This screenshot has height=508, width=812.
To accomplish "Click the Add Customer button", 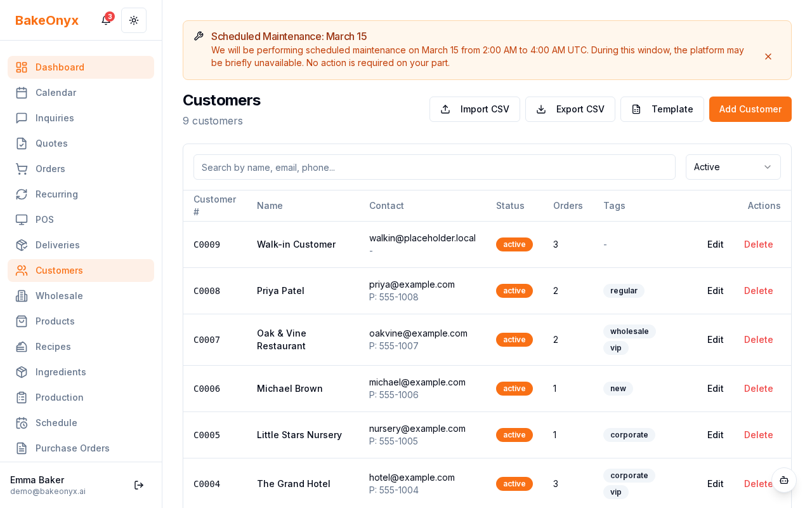I will pyautogui.click(x=750, y=109).
